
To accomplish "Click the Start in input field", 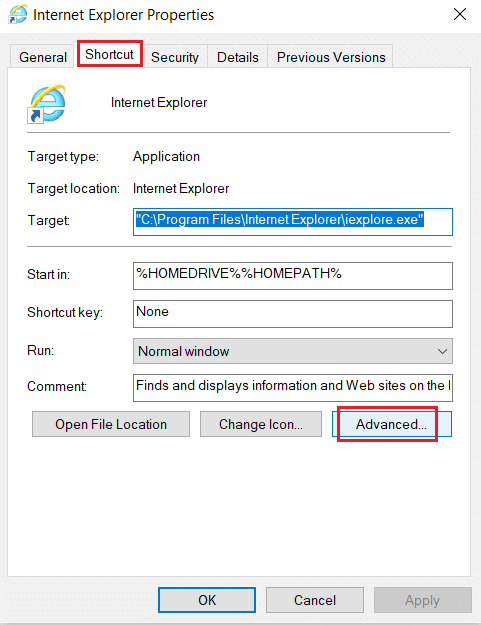I will tap(293, 276).
